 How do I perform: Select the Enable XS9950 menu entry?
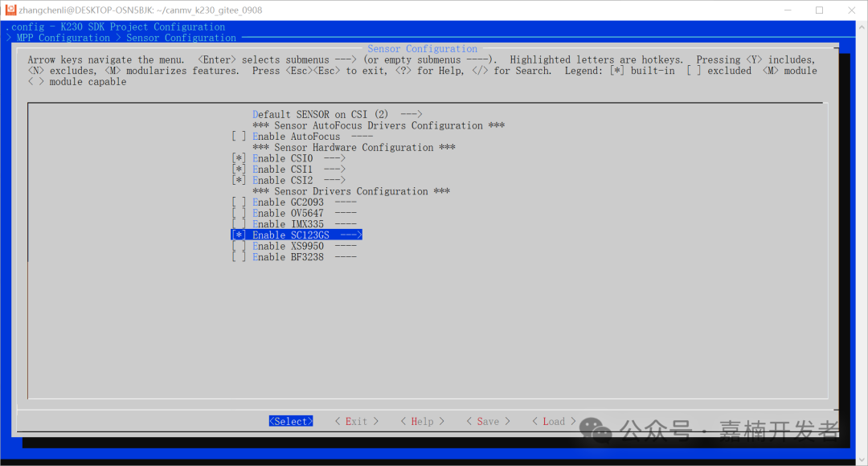click(x=288, y=247)
